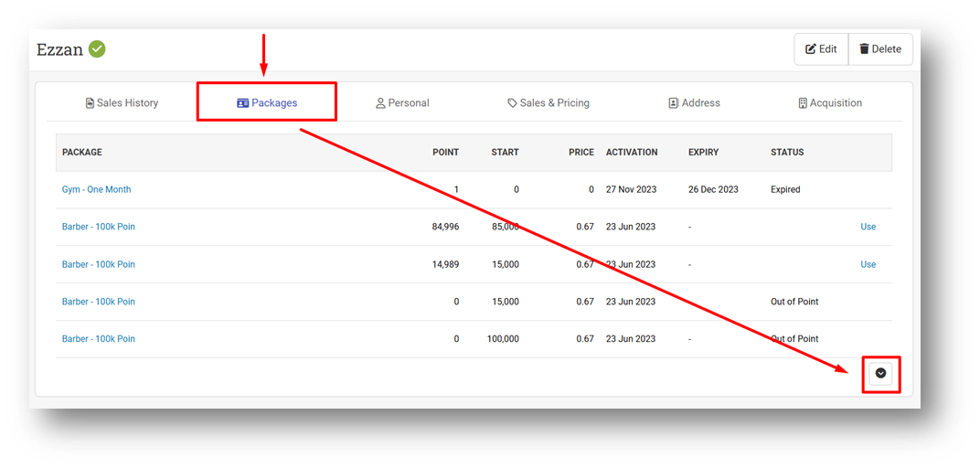The image size is (980, 468).
Task: Click the Expired status text
Action: (785, 189)
